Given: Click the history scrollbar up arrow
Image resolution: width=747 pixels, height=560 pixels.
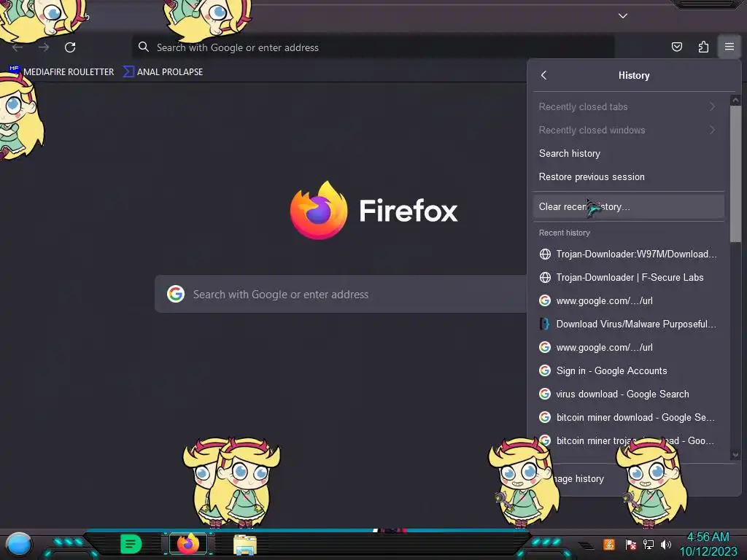Looking at the screenshot, I should [x=735, y=100].
